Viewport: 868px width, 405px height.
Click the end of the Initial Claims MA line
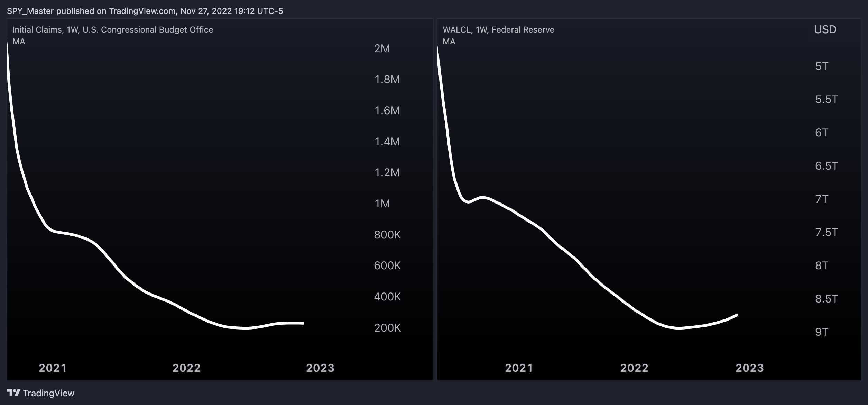303,323
